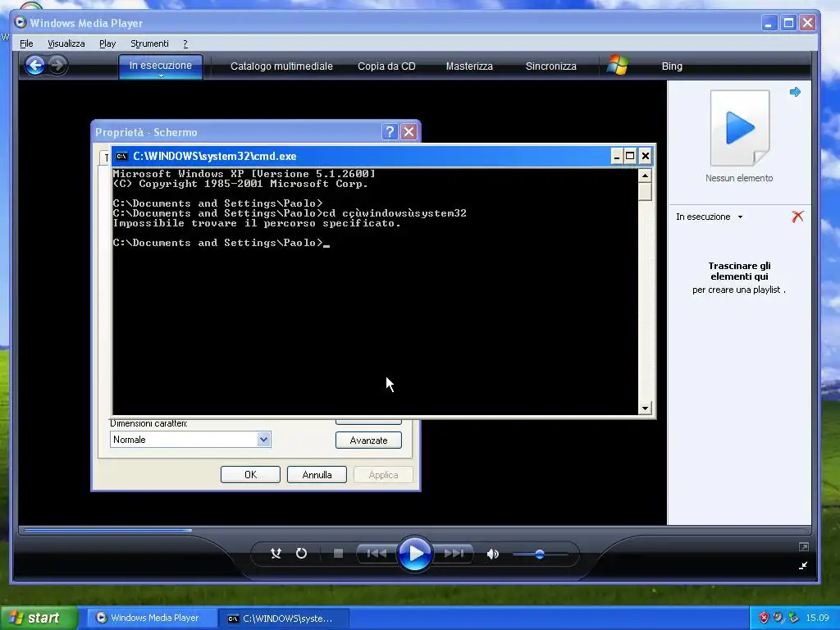Expand the In esecuzione tab arrow

[161, 76]
